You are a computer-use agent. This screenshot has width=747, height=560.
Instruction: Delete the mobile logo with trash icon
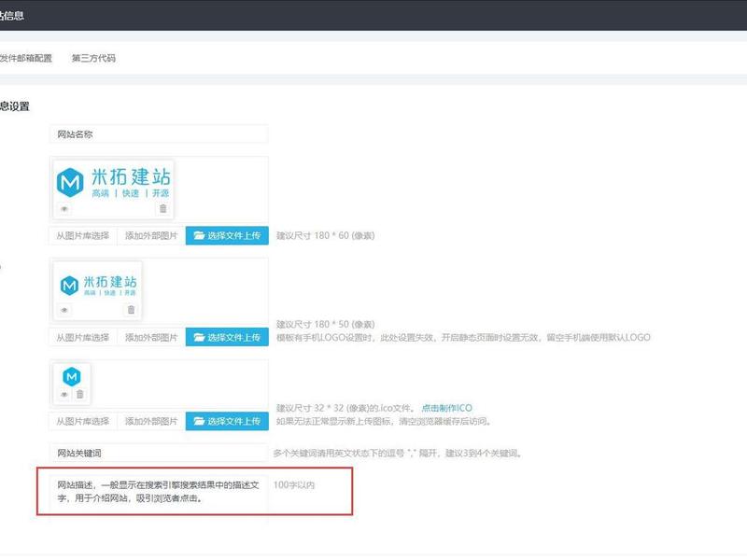tap(131, 310)
